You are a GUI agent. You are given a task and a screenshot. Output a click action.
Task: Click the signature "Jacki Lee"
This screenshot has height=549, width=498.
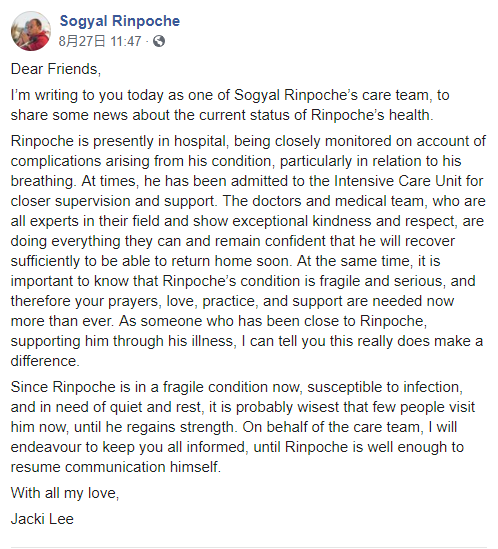pos(42,519)
